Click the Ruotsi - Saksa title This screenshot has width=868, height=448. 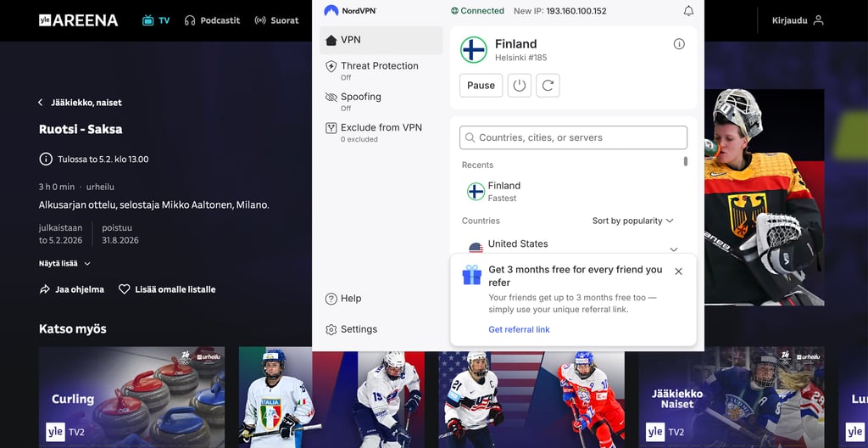tap(81, 129)
